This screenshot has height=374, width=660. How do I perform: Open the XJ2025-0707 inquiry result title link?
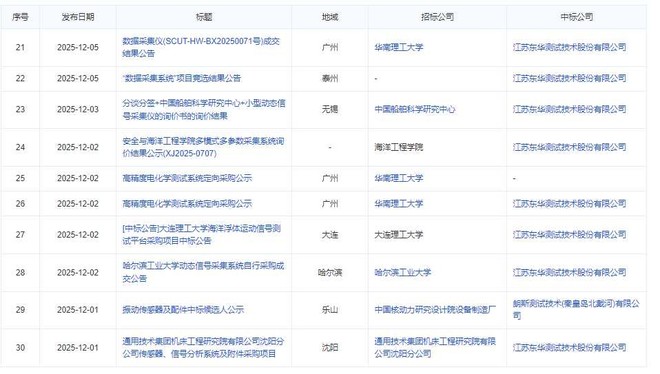(203, 147)
